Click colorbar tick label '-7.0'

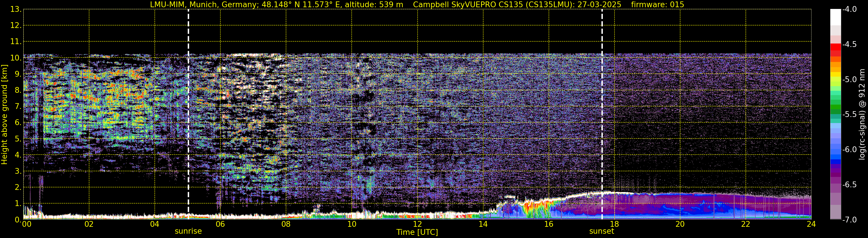(849, 220)
